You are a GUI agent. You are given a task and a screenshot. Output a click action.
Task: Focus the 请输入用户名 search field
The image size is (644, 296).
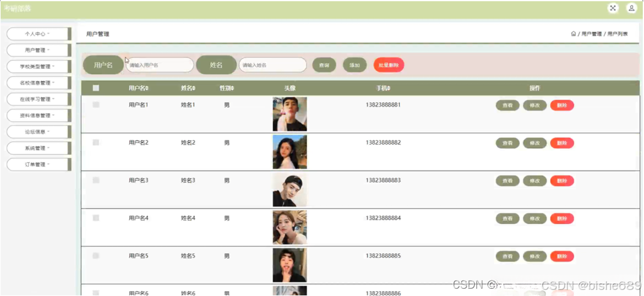click(x=160, y=65)
